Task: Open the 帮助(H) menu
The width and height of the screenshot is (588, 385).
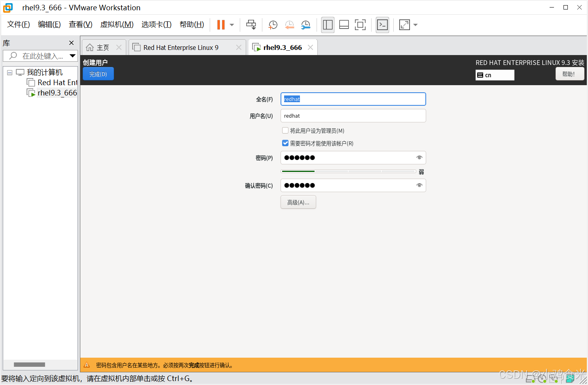Action: pyautogui.click(x=192, y=25)
